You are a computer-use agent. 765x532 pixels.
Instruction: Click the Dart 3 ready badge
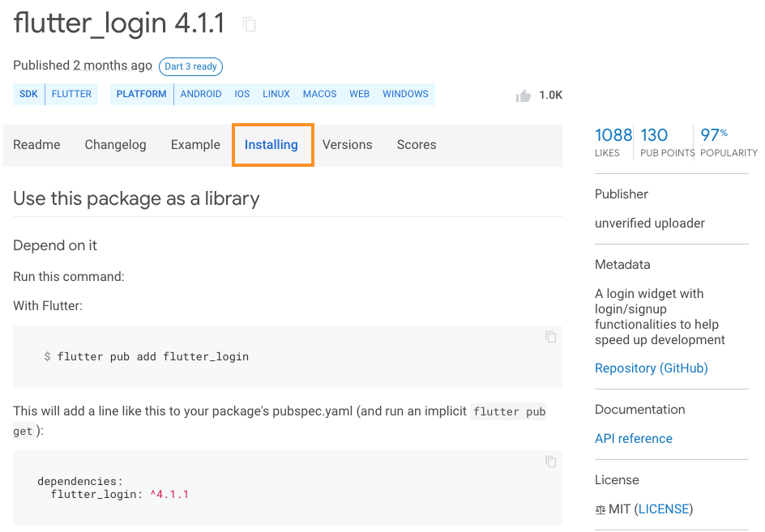[190, 66]
